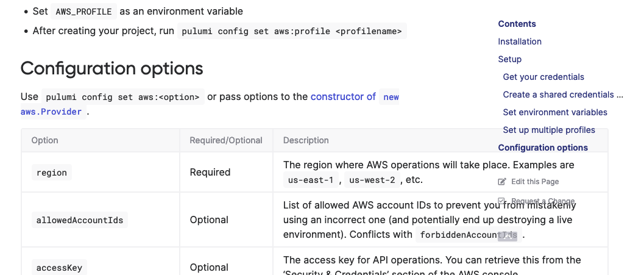
Task: Click the 'Edit this Page' text link
Action: [x=535, y=182]
